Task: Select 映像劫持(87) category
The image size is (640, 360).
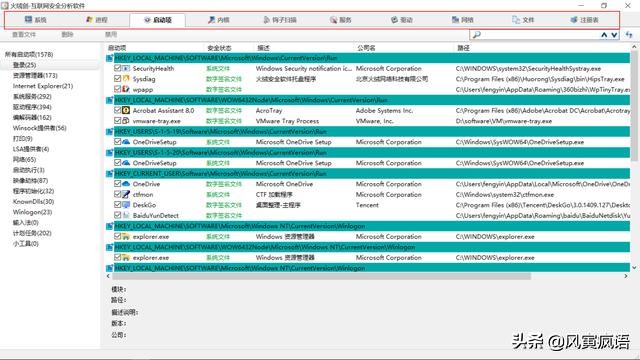Action: point(31,180)
